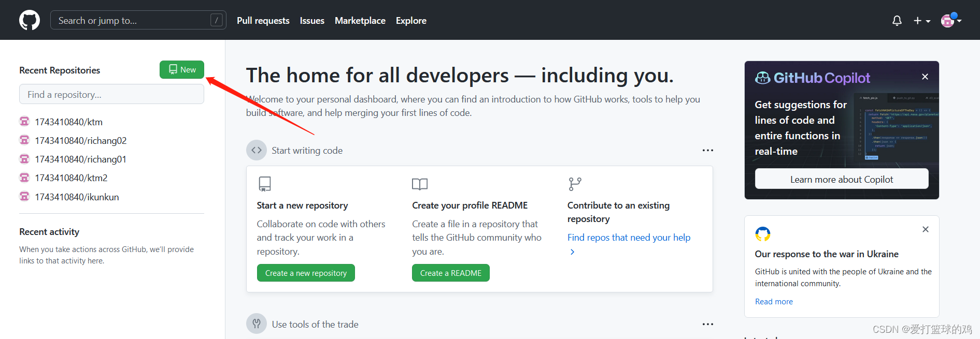Click avatar icon beside 1743410840/richang02
Viewport: 980px width, 339px height.
pos(24,140)
